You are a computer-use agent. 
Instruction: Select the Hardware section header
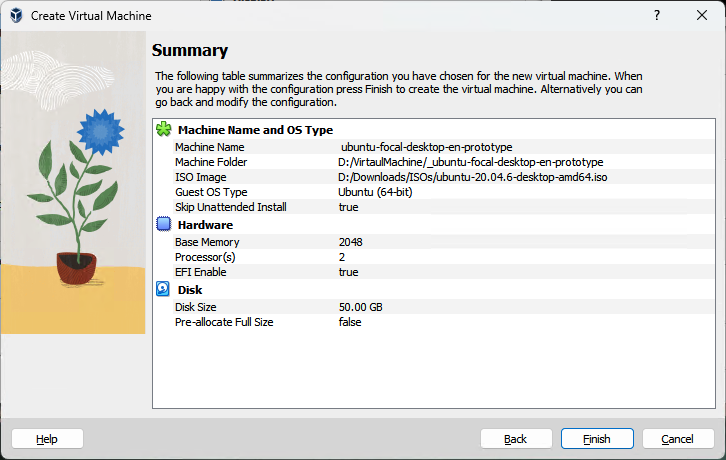point(205,225)
